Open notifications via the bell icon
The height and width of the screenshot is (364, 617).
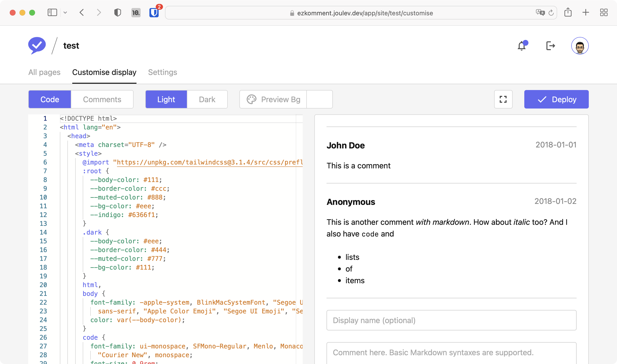tap(522, 46)
